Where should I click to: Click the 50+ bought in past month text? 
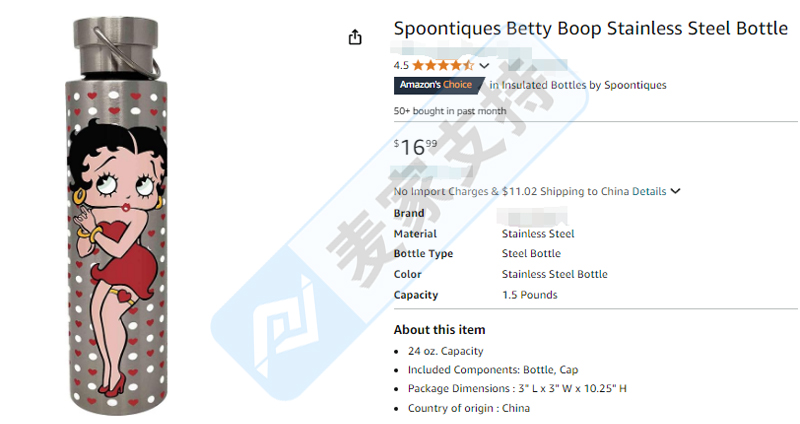(x=450, y=111)
